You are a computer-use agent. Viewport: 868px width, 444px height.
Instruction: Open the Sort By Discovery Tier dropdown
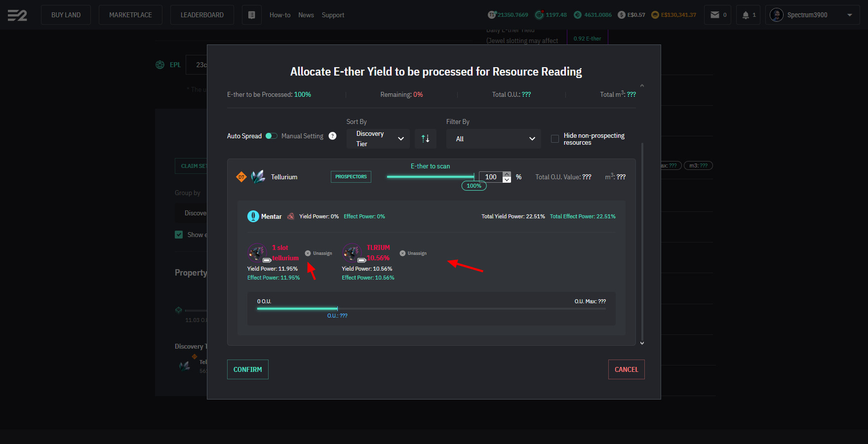378,139
